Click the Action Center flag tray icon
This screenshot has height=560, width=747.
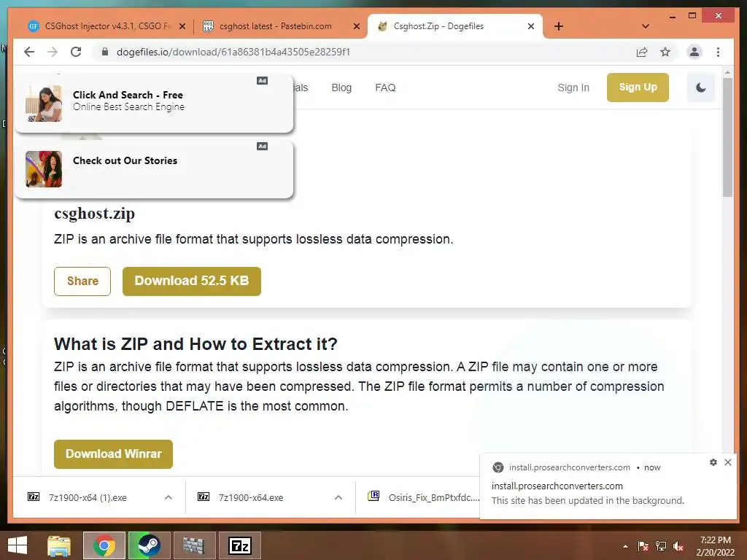(643, 546)
